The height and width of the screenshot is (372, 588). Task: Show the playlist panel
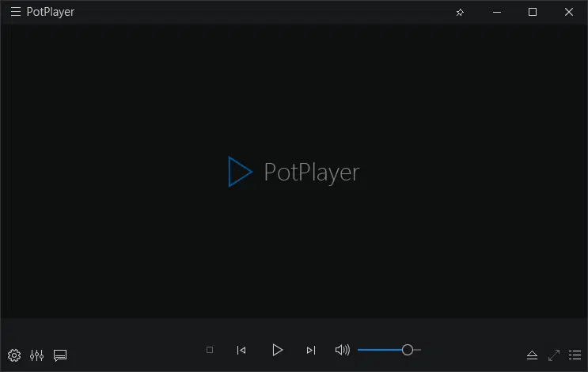pos(575,355)
